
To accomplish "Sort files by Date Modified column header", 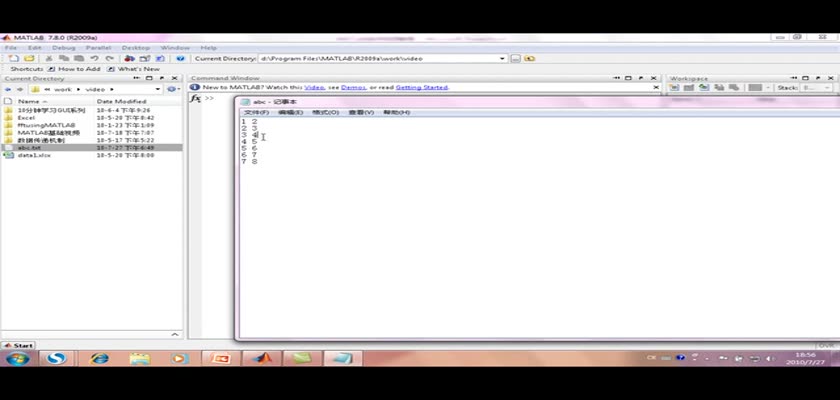I will (121, 101).
